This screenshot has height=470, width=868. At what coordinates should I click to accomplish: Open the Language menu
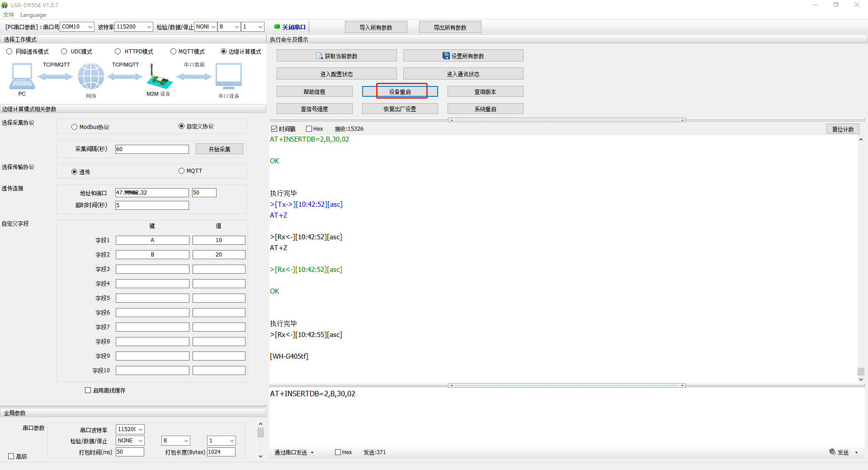click(x=33, y=15)
